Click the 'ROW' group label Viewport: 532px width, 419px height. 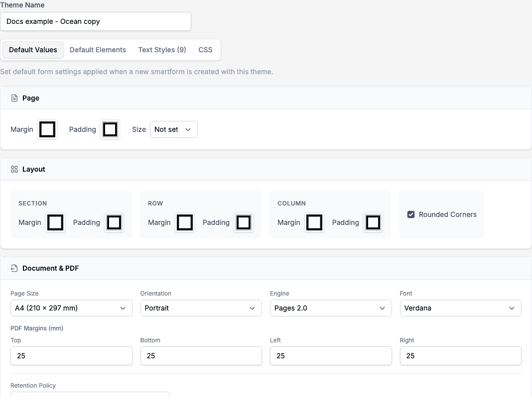155,204
